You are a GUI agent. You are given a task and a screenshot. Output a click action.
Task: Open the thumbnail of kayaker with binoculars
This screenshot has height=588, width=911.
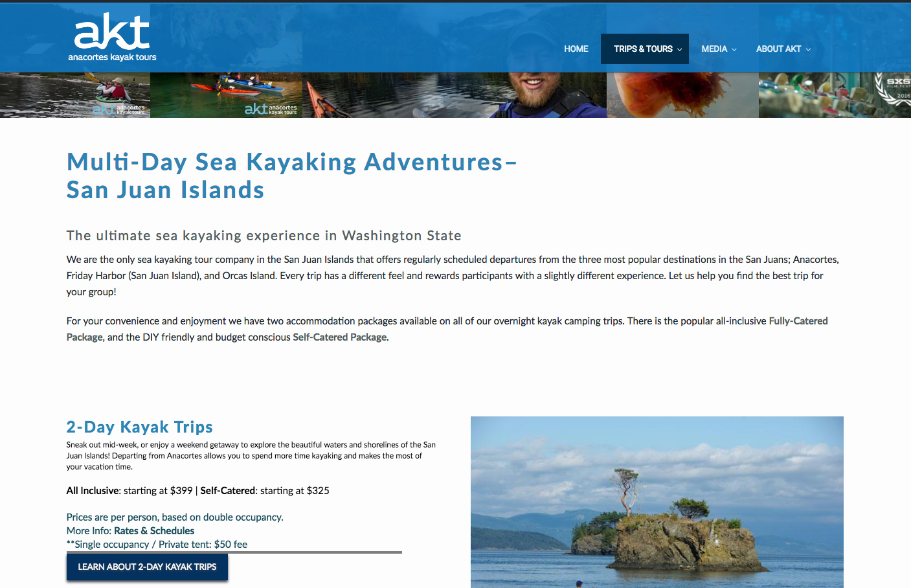tap(75, 95)
